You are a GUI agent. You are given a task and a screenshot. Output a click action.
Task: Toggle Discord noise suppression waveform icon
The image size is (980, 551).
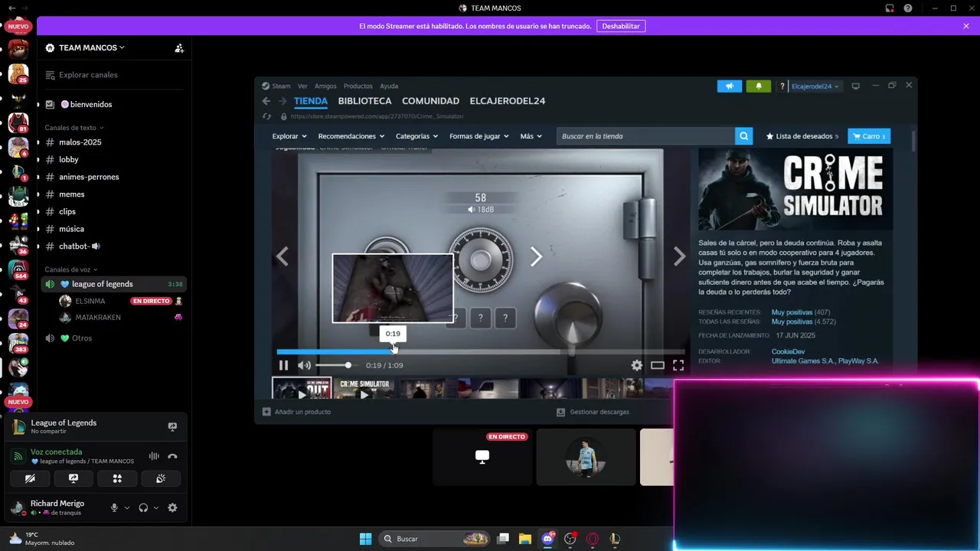154,456
